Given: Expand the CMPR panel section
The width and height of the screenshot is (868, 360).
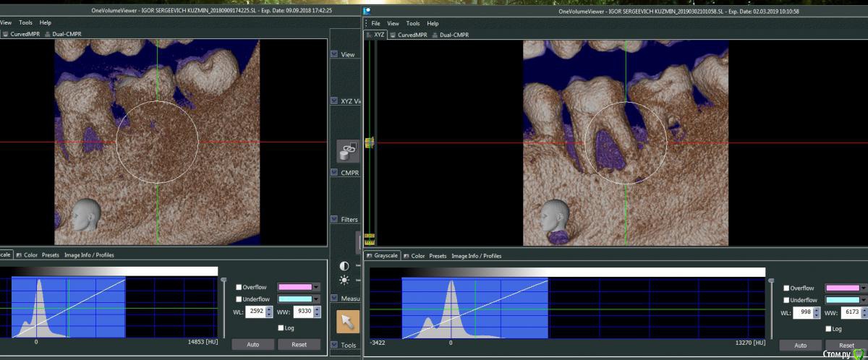Looking at the screenshot, I should (x=334, y=172).
